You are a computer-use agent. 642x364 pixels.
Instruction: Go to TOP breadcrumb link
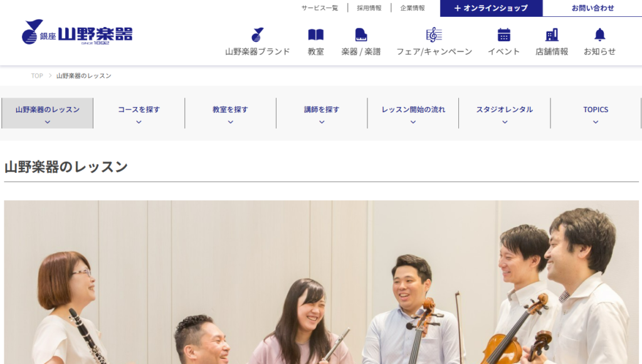coord(37,76)
